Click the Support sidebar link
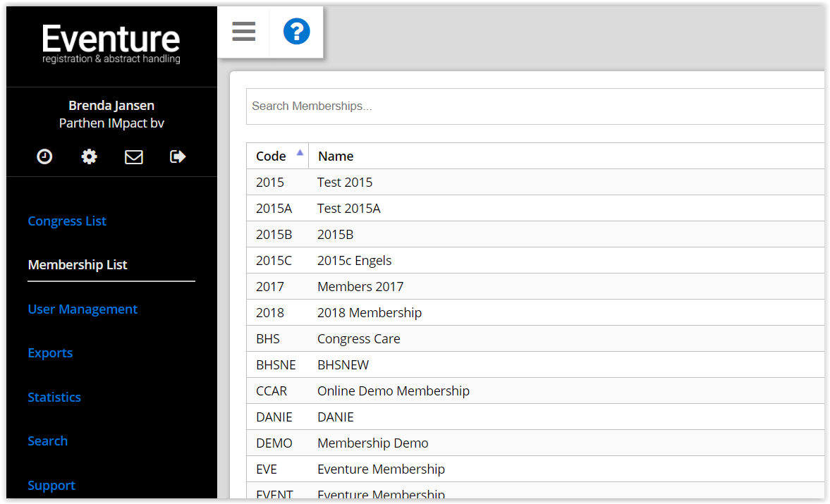This screenshot has height=504, width=830. 51,485
